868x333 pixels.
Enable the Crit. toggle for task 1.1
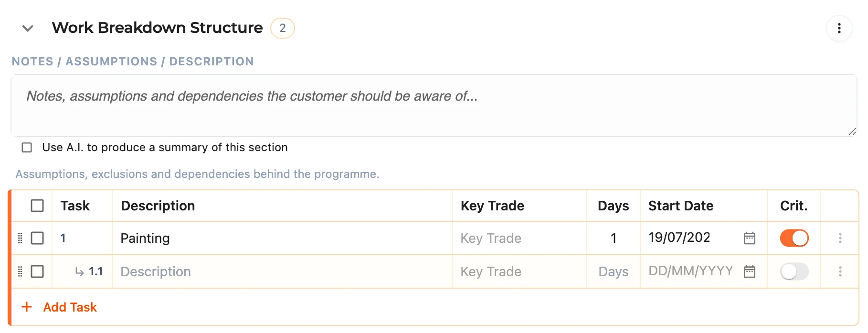pos(794,271)
